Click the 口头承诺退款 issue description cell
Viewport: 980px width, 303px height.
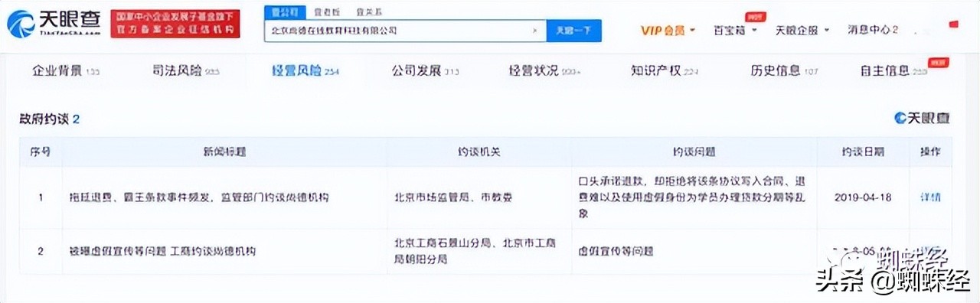point(695,197)
